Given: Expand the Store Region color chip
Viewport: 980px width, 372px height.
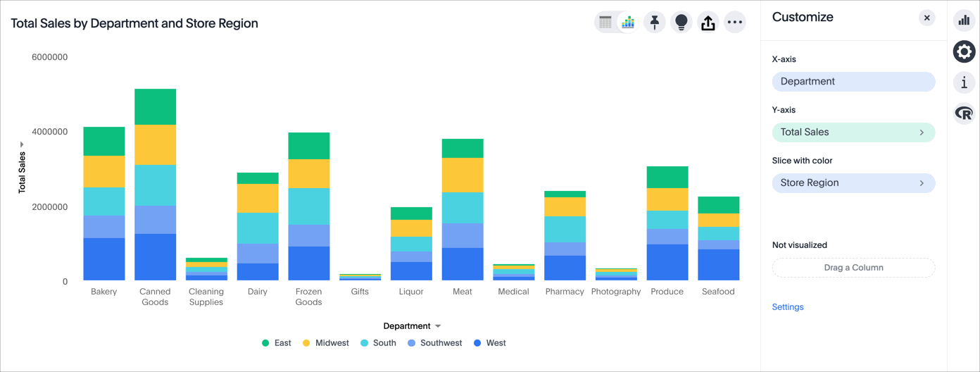Looking at the screenshot, I should 853,183.
